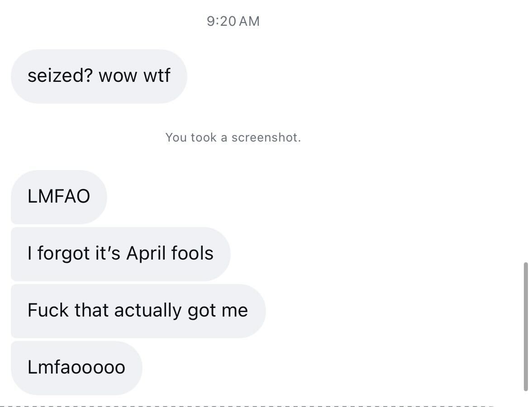Viewport: 532px width, 407px height.
Task: Click the chat scrollbar thumb
Action: point(525,326)
